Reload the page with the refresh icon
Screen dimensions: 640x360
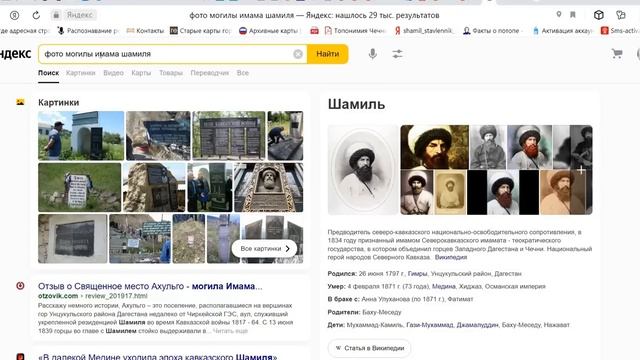click(x=36, y=15)
